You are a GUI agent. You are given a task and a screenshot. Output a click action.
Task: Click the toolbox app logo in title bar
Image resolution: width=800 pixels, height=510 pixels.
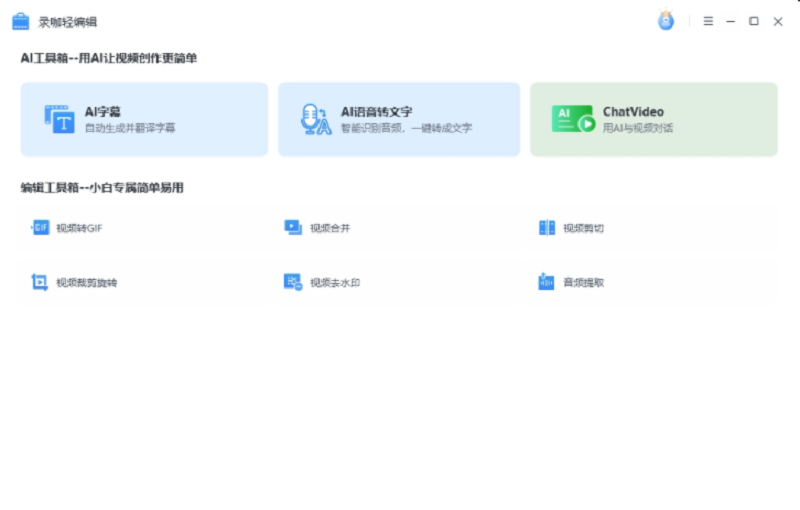[20, 21]
